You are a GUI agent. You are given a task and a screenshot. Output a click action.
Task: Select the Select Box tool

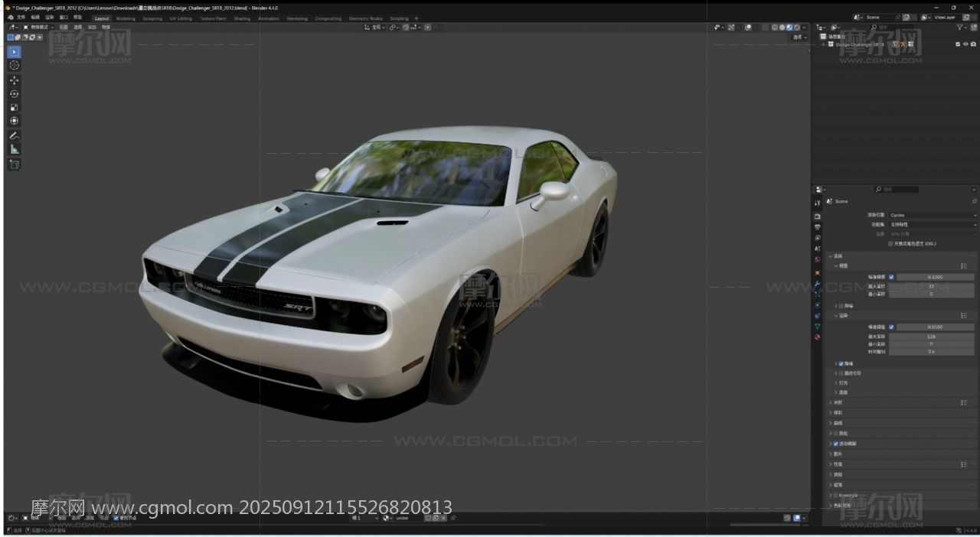(x=14, y=52)
